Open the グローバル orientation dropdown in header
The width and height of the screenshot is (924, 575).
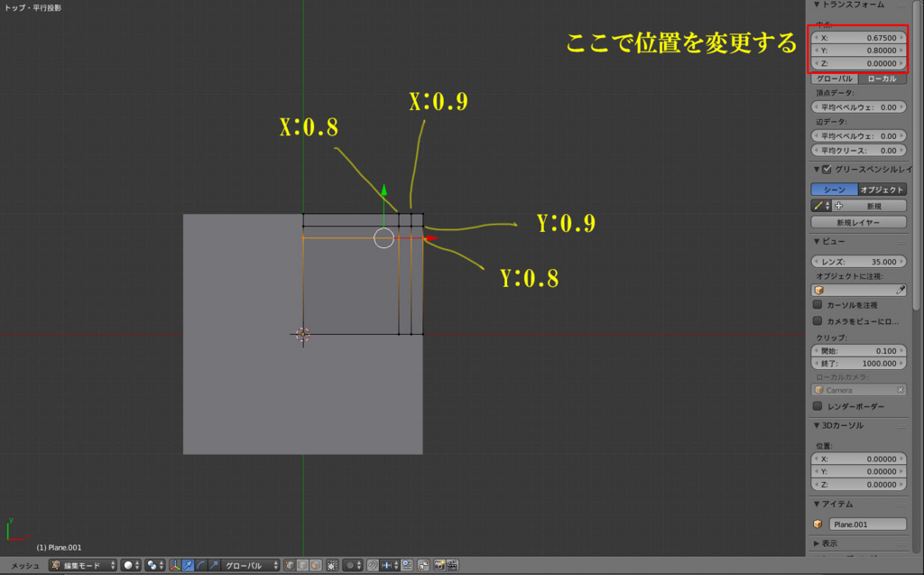click(x=251, y=566)
